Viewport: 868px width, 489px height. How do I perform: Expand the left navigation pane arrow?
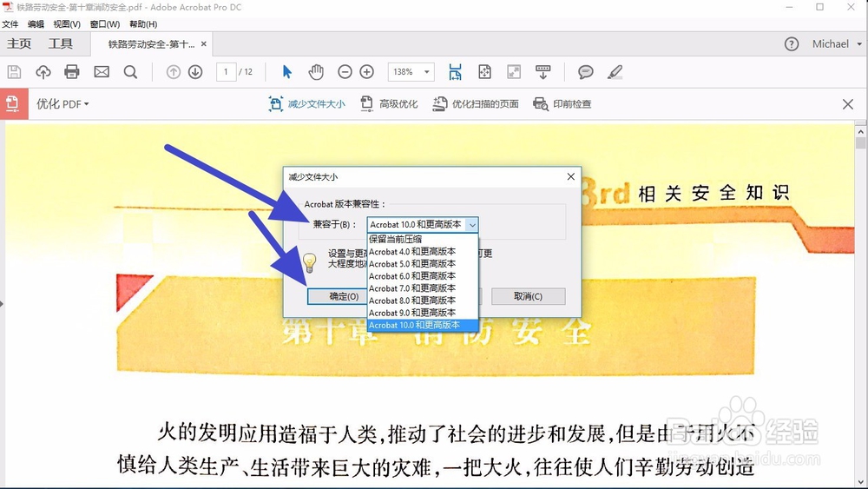(2, 303)
